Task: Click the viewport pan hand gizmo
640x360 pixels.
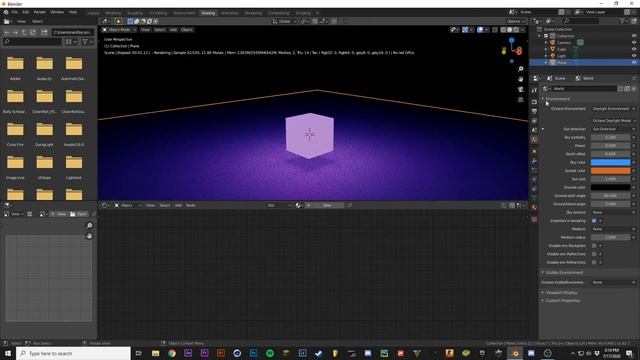Action: (520, 79)
